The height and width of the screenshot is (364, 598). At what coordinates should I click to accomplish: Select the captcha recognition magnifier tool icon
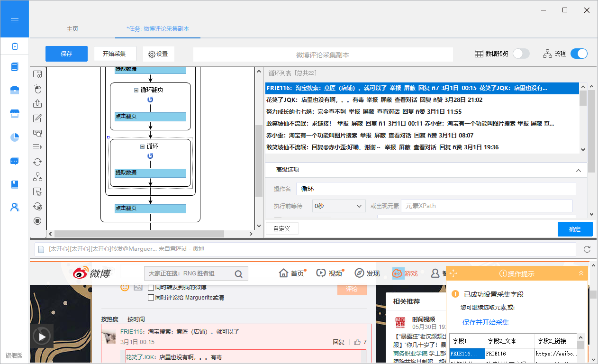pyautogui.click(x=37, y=133)
